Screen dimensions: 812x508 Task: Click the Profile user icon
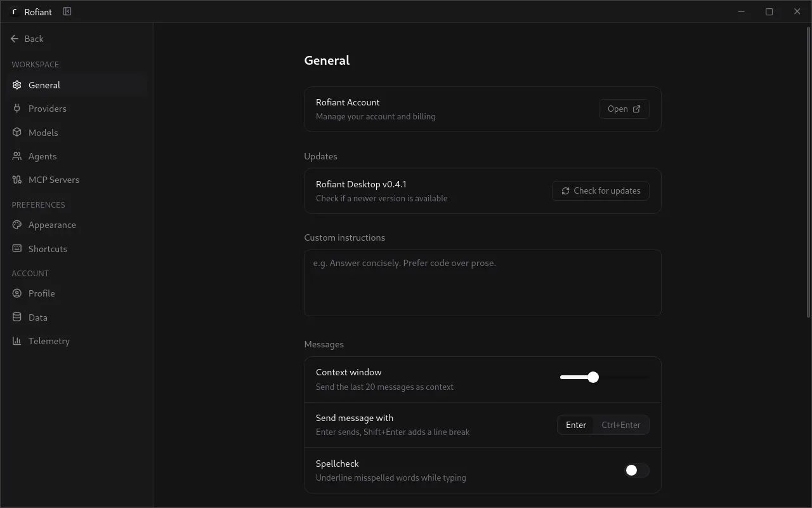pos(17,293)
